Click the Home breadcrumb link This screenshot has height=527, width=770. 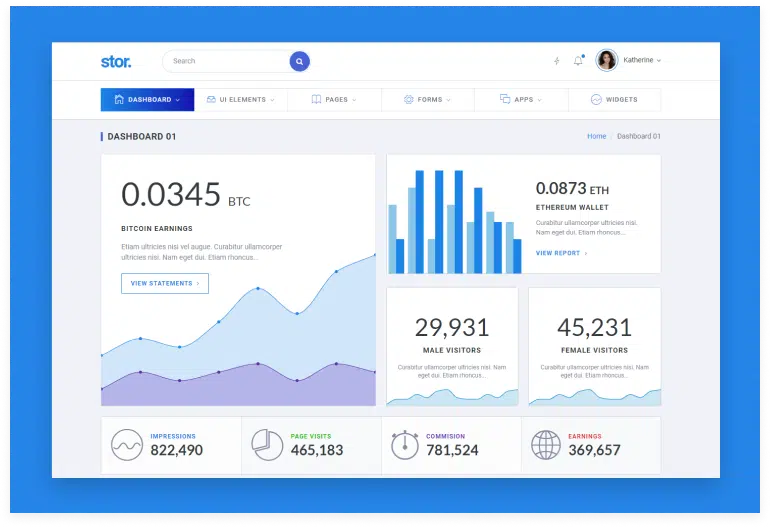point(596,136)
